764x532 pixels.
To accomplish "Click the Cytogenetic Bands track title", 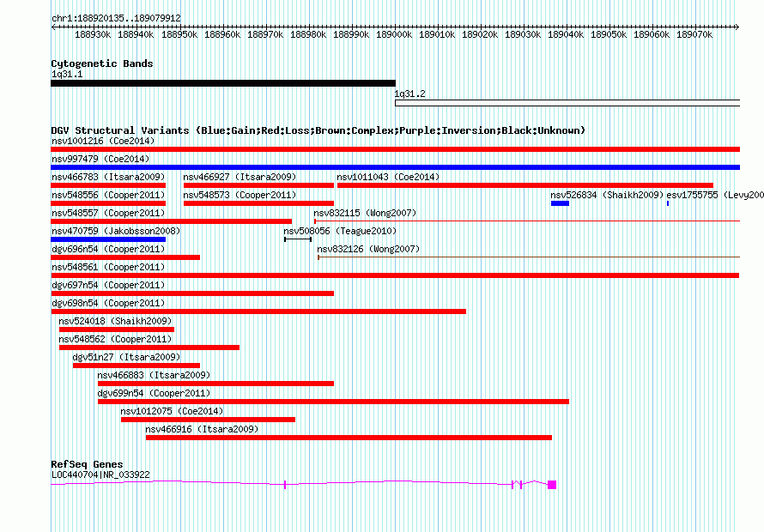I will click(102, 63).
